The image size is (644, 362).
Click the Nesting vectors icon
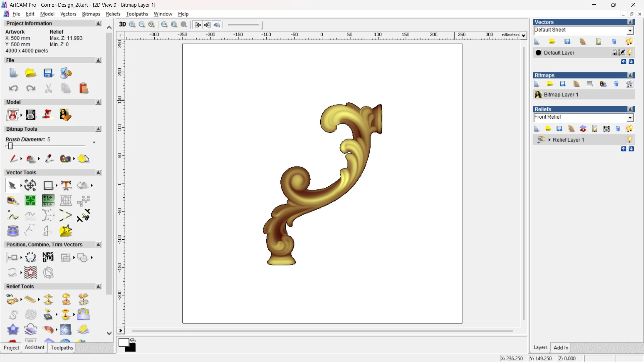tap(48, 257)
